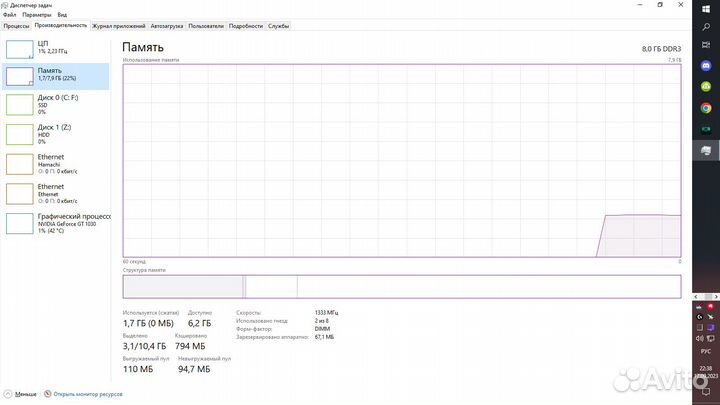
Task: Switch to the Пользователи tab
Action: (x=206, y=26)
